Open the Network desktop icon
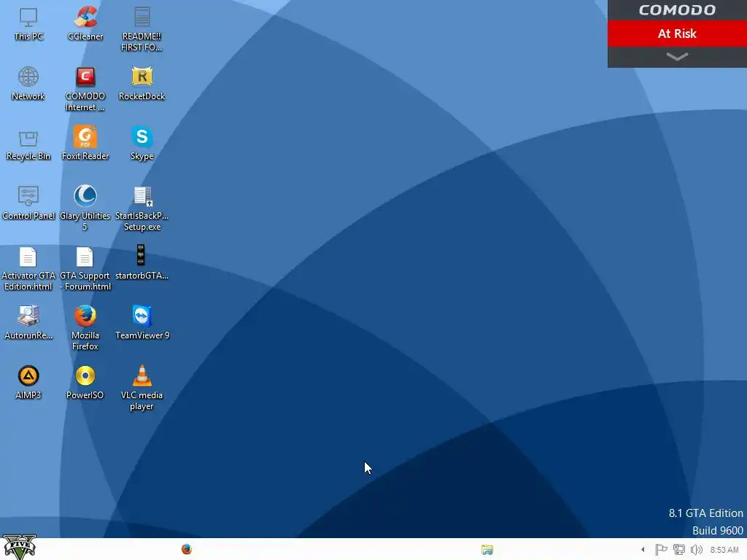 coord(28,84)
